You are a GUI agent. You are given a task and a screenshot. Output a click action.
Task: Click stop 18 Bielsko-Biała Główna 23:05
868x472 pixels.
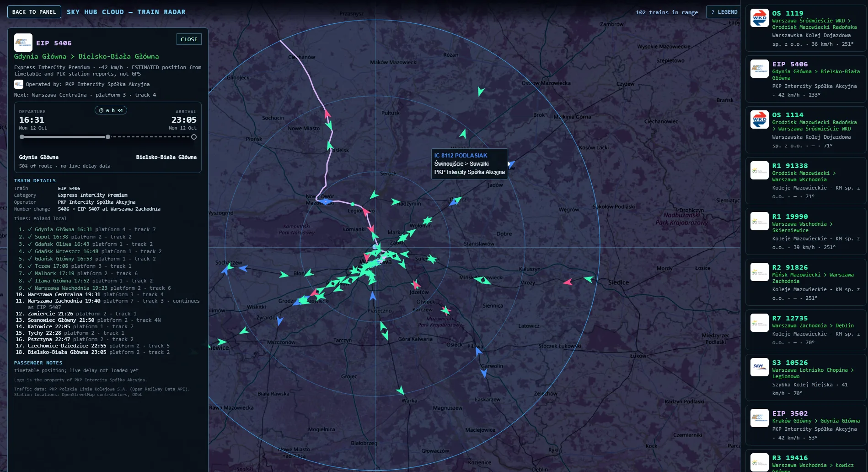(x=92, y=352)
